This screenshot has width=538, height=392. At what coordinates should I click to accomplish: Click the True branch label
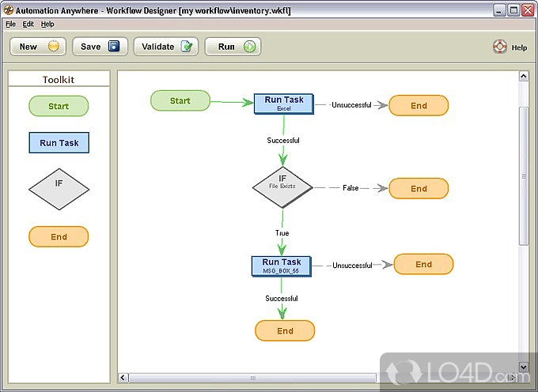click(x=282, y=233)
